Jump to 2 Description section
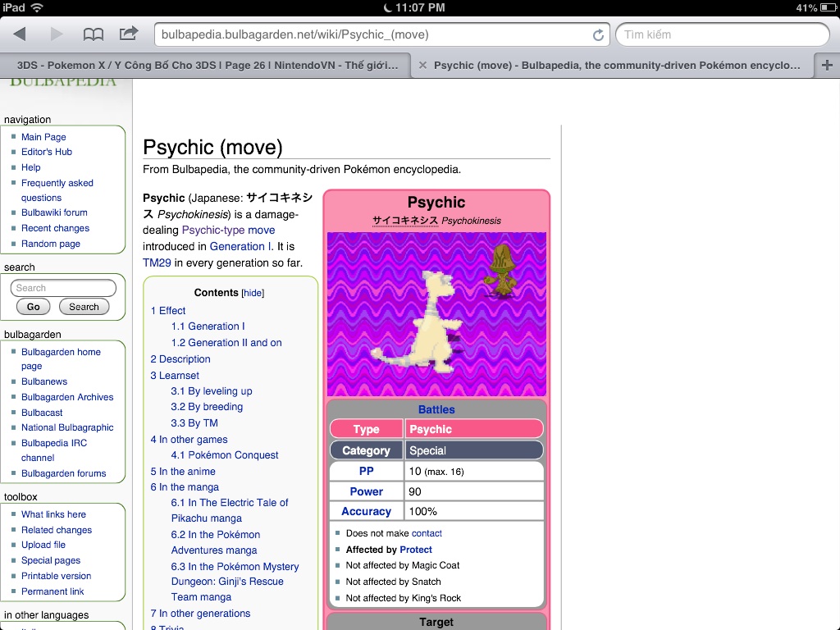 180,359
